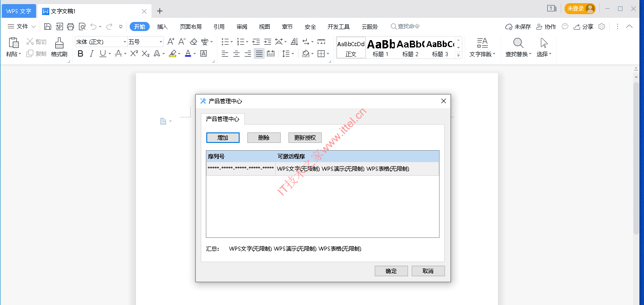Switch to the 审阅 ribbon tab

tap(242, 26)
